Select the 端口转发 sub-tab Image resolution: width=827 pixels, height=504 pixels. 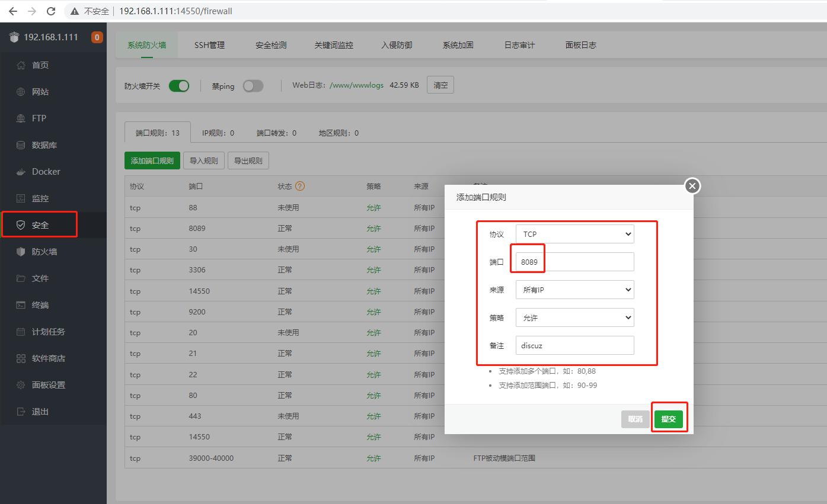[x=277, y=133]
